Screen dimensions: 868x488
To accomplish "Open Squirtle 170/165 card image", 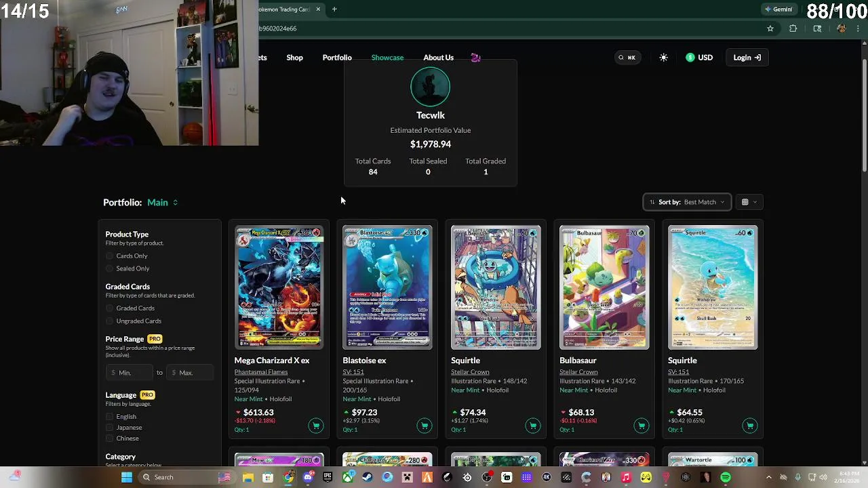I will click(713, 287).
